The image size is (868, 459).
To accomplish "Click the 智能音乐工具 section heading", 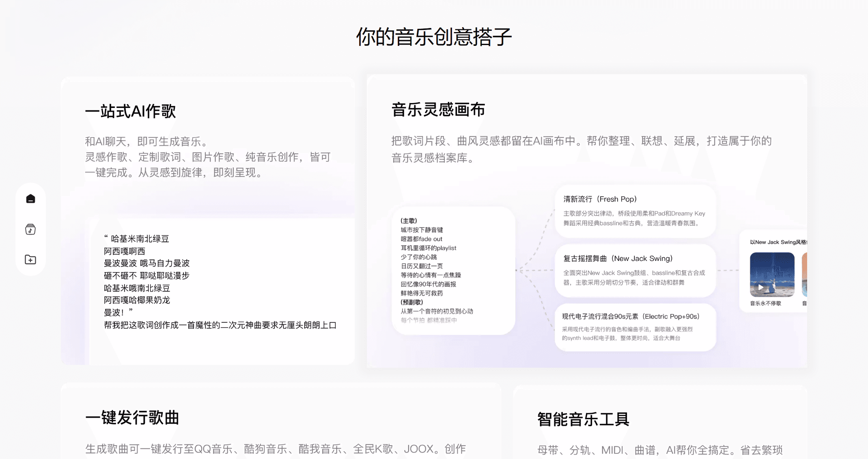I will click(583, 420).
